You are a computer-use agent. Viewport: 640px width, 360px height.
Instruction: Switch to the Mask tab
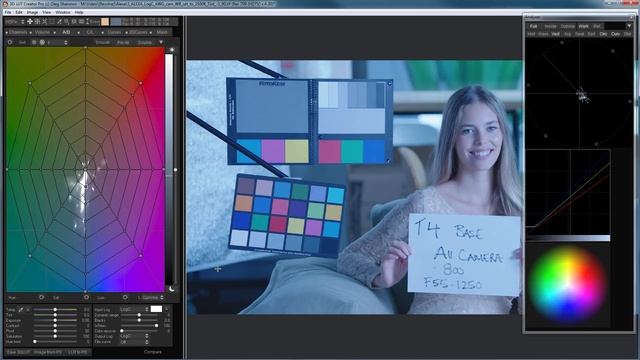pyautogui.click(x=162, y=32)
